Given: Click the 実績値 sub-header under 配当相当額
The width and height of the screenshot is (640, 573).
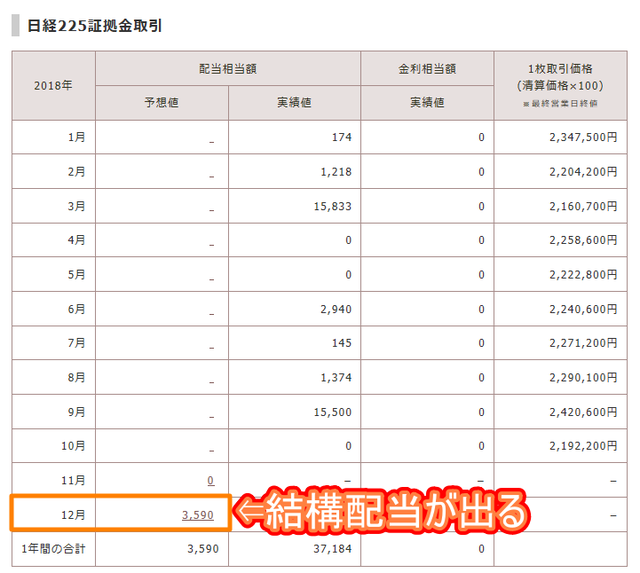Looking at the screenshot, I should (x=294, y=102).
